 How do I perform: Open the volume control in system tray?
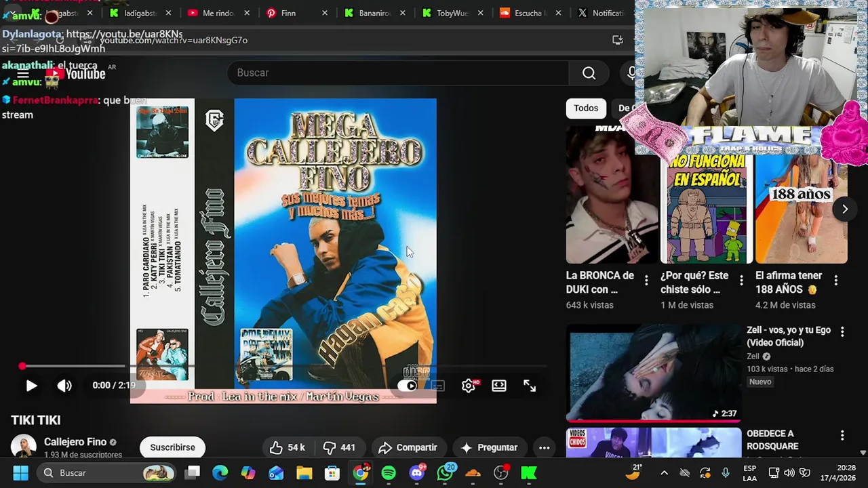click(x=789, y=472)
